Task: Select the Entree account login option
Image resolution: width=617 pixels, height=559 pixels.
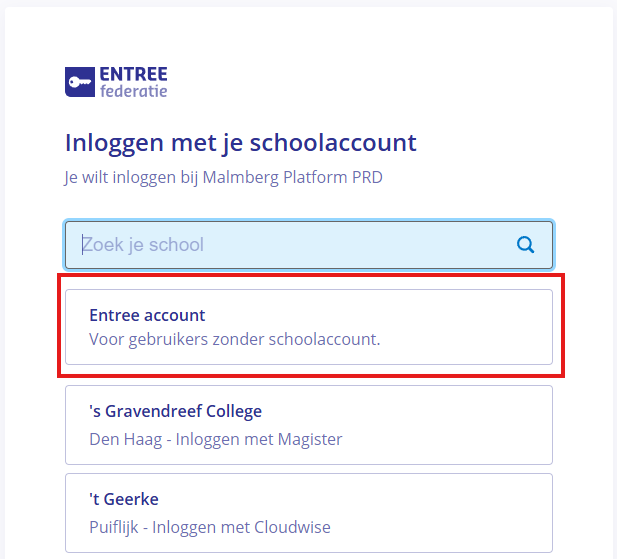Action: [x=309, y=327]
